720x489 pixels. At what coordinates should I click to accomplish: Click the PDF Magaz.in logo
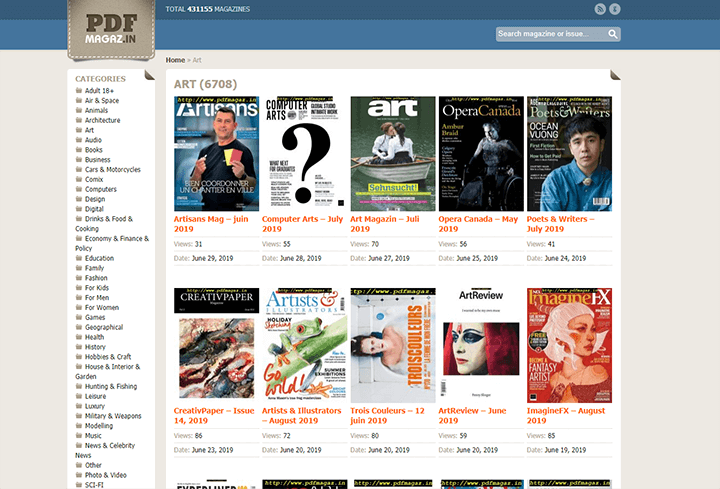pyautogui.click(x=111, y=30)
